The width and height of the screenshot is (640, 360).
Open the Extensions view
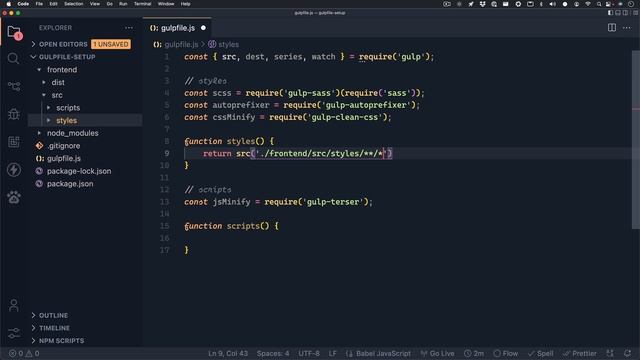pyautogui.click(x=13, y=142)
